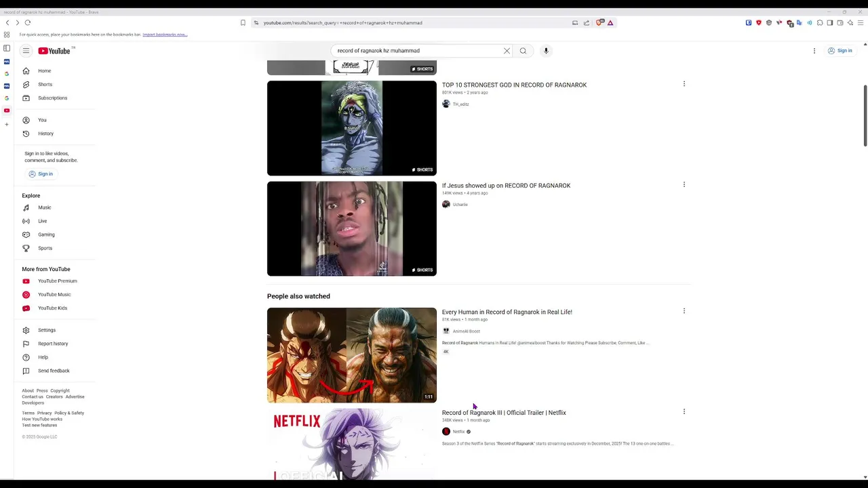Click Record of Ragnarok III Official Trailer title
This screenshot has width=868, height=488.
pyautogui.click(x=504, y=413)
